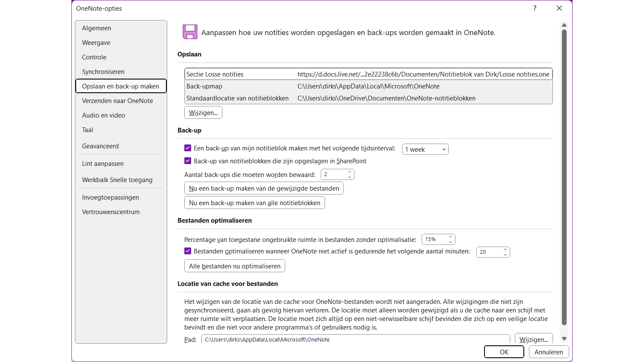Open the help question mark icon
Viewport: 644px width, 362px height.
(x=535, y=8)
